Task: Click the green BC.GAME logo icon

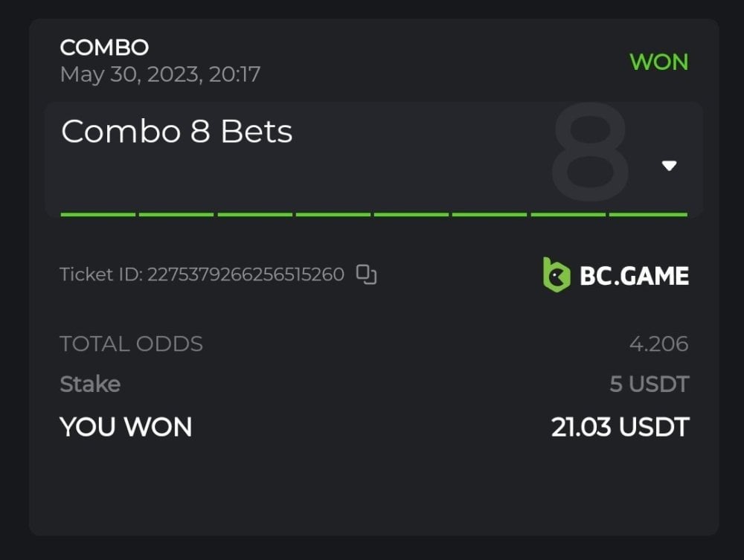Action: (556, 274)
